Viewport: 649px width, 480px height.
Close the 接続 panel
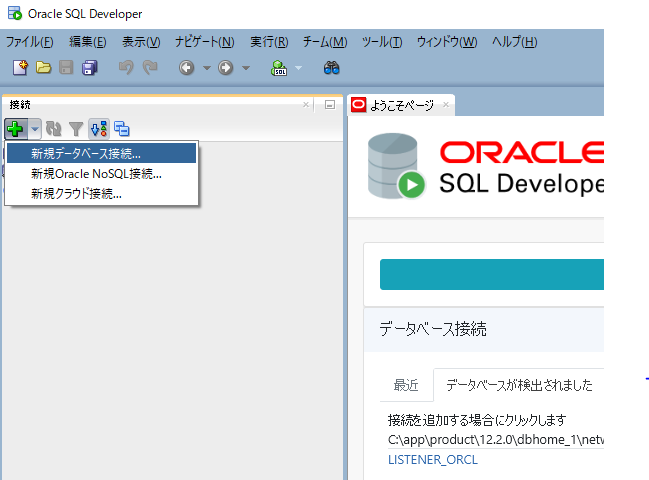(306, 105)
